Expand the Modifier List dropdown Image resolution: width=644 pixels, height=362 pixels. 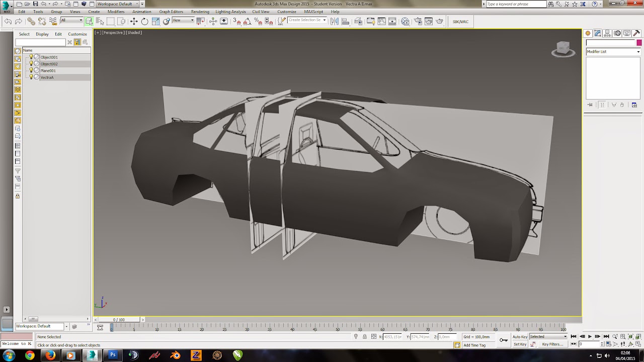[x=613, y=52]
